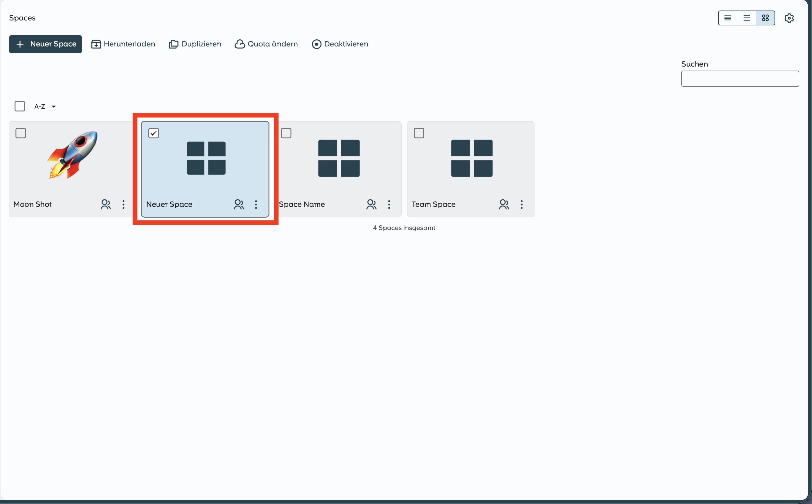The image size is (812, 504).
Task: Open three-dot menu for Team Space
Action: (522, 204)
